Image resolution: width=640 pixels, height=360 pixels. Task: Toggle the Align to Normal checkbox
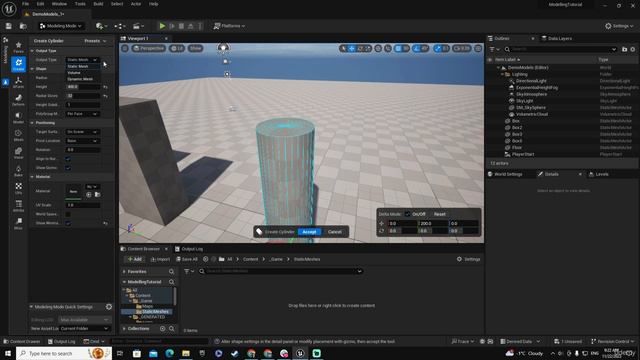click(68, 159)
